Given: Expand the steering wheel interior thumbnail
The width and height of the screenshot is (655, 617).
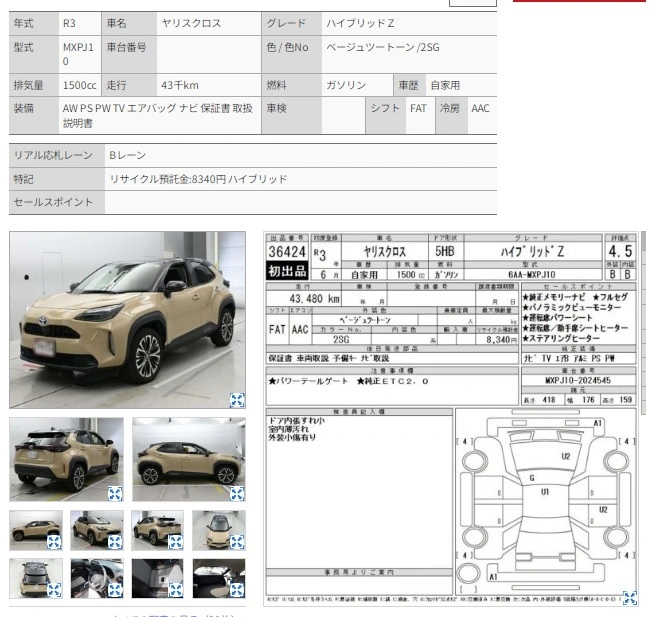Looking at the screenshot, I should (115, 590).
